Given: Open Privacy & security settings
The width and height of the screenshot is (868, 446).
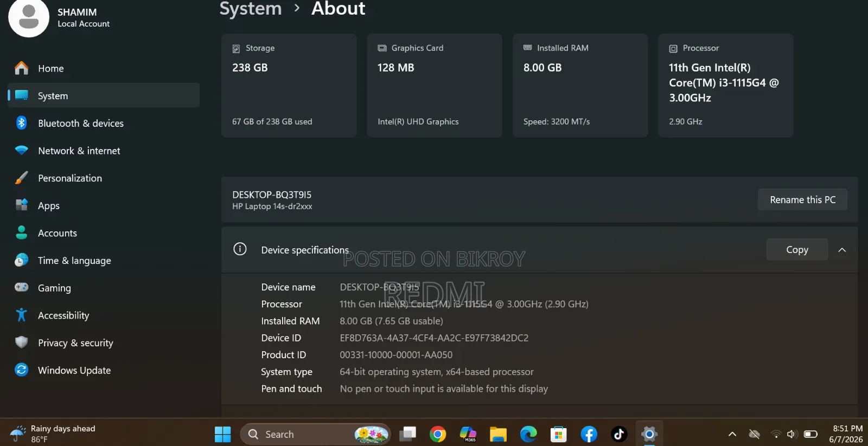Looking at the screenshot, I should (103, 343).
